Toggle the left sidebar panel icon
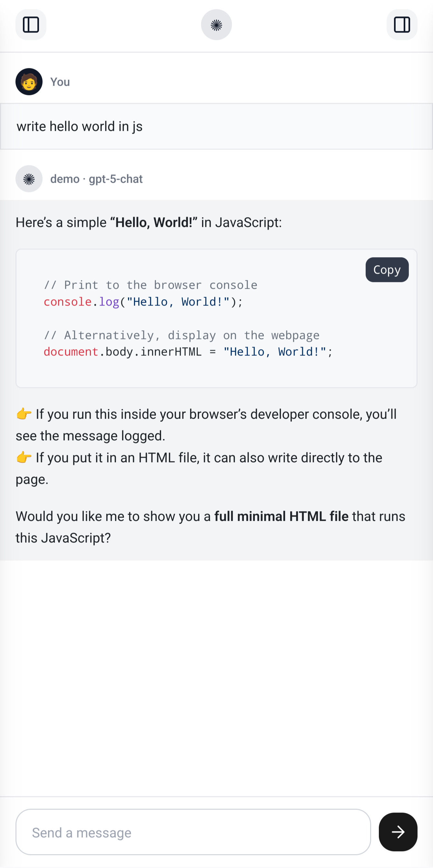433x868 pixels. (x=31, y=24)
